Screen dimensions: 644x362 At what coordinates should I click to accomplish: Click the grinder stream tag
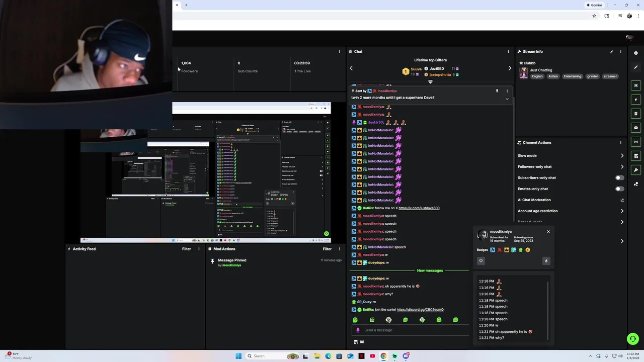click(x=593, y=76)
